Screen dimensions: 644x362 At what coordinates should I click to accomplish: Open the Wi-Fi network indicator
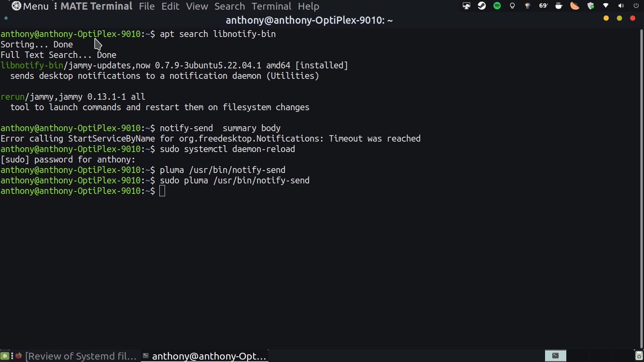606,6
